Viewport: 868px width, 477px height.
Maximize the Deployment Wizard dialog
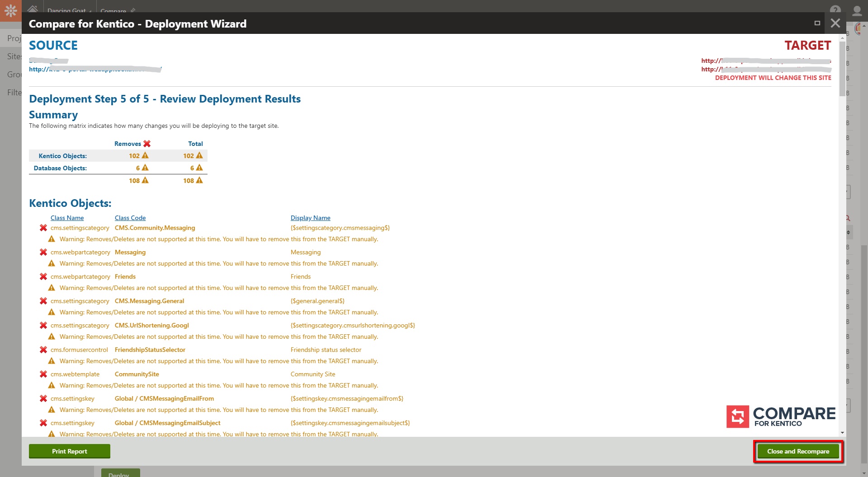(817, 23)
